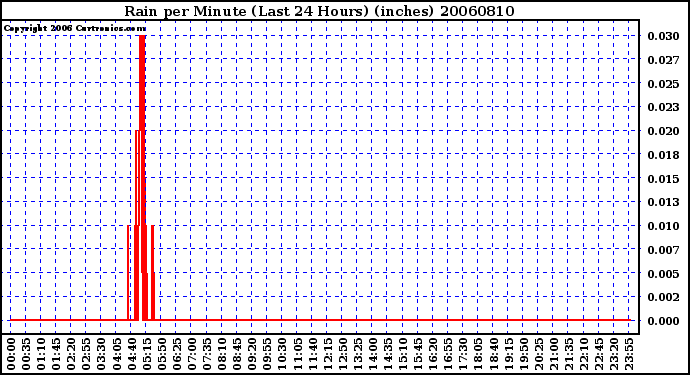Image resolution: width=690 pixels, height=375 pixels.
Task: Click the time label 02:55
Action: click(x=86, y=354)
